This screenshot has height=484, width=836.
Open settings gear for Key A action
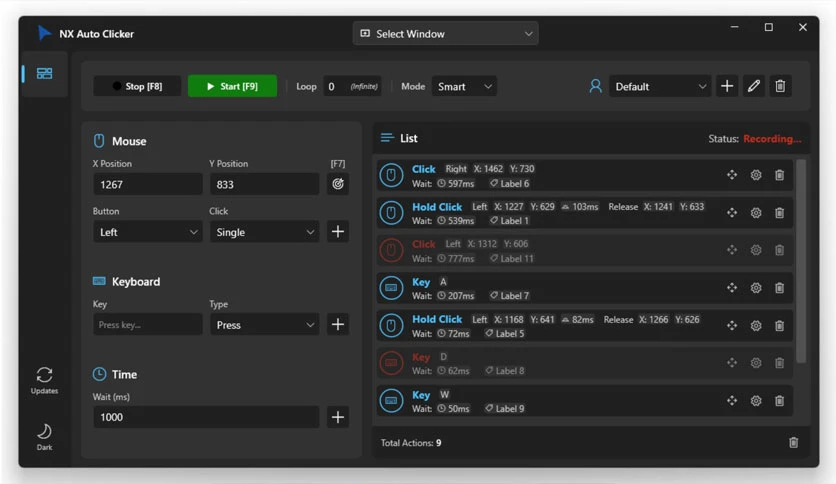[756, 288]
